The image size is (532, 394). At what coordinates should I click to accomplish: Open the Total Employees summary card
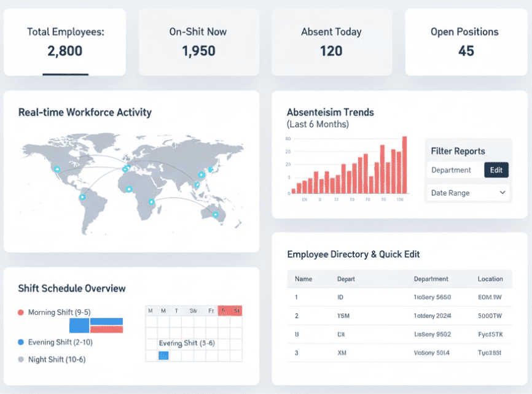[64, 42]
